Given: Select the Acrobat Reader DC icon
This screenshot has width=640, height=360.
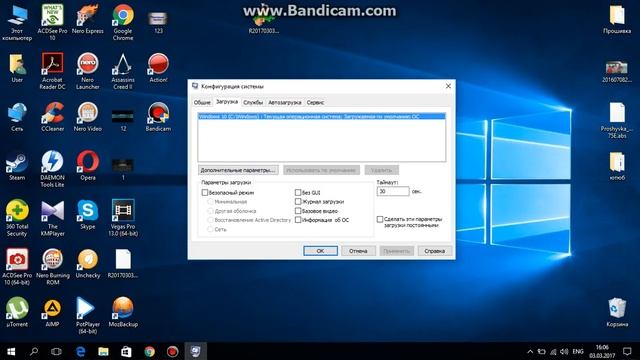Looking at the screenshot, I should 52,71.
